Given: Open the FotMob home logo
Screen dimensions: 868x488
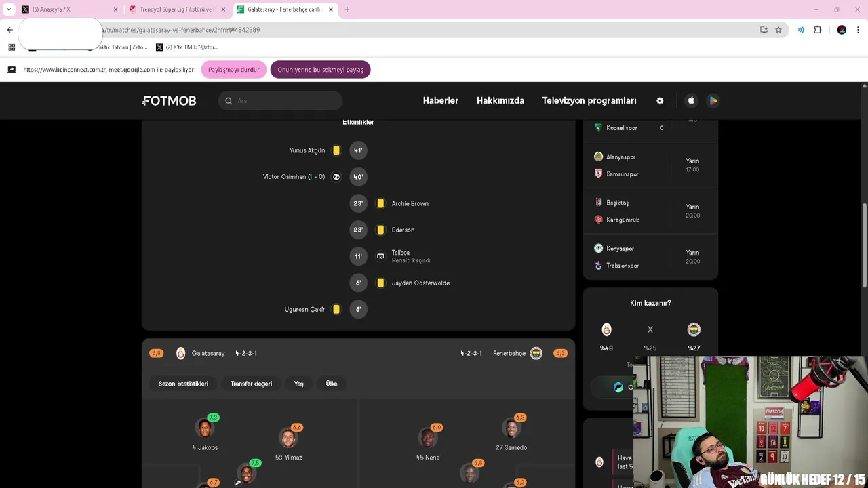Looking at the screenshot, I should (x=169, y=100).
